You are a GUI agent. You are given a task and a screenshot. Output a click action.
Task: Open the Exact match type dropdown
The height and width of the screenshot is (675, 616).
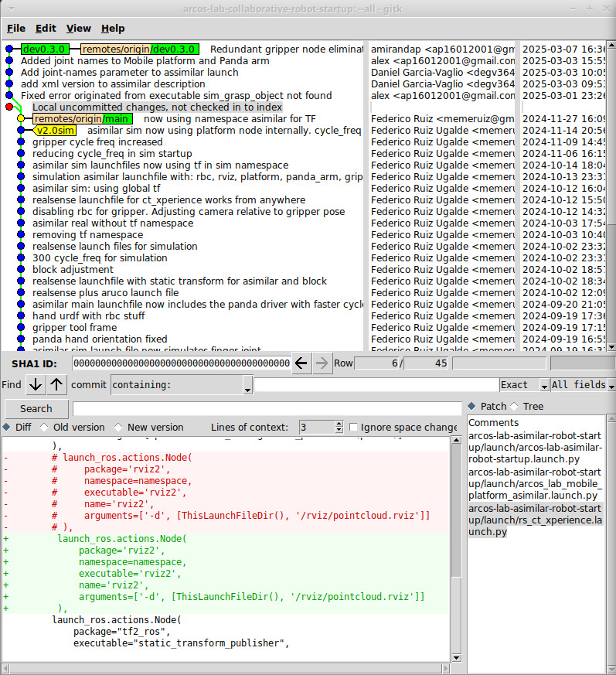click(544, 384)
